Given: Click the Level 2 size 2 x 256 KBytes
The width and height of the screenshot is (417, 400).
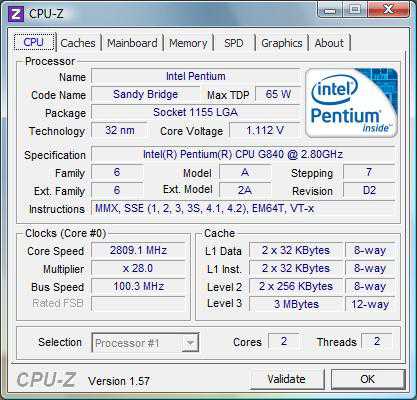Looking at the screenshot, I should (296, 286).
